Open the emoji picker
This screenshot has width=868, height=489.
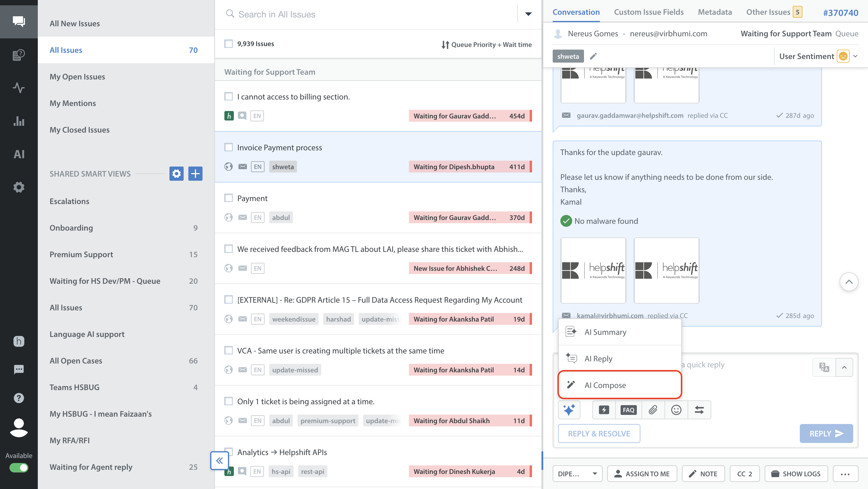pos(676,410)
